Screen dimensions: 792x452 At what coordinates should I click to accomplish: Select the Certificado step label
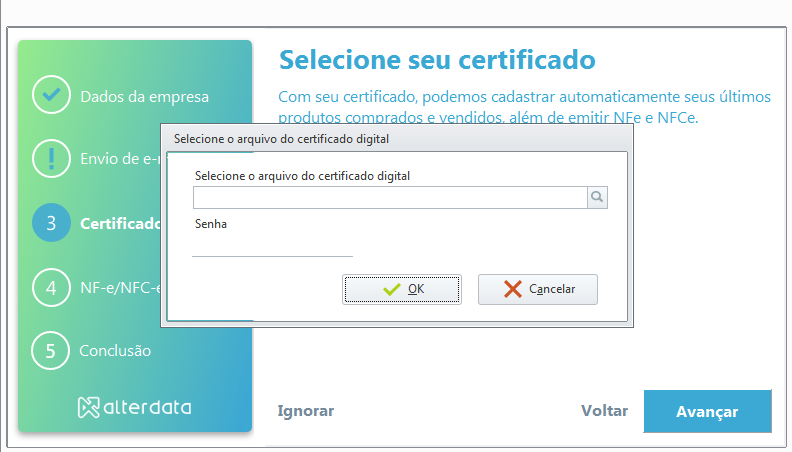coord(120,223)
